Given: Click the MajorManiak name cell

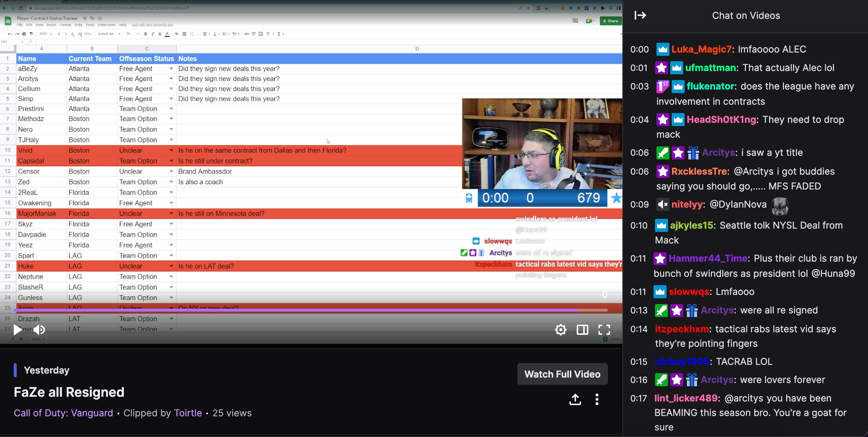Looking at the screenshot, I should [x=42, y=213].
